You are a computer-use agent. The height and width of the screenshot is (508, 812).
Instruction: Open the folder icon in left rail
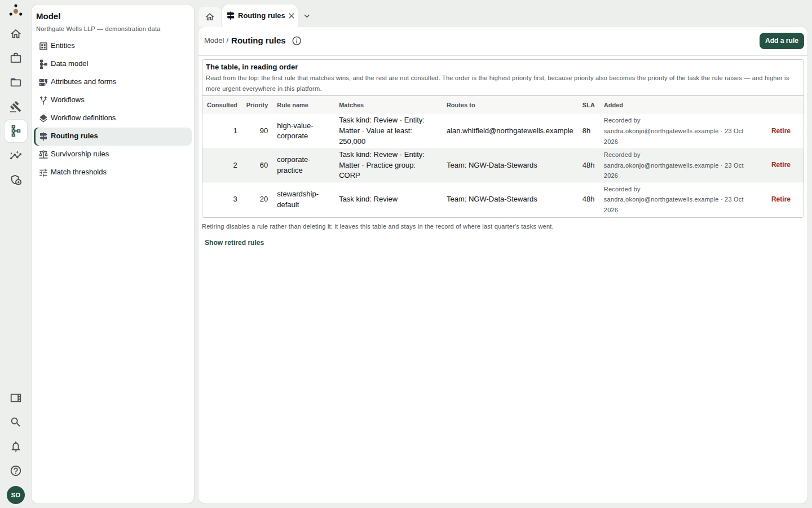click(x=16, y=82)
